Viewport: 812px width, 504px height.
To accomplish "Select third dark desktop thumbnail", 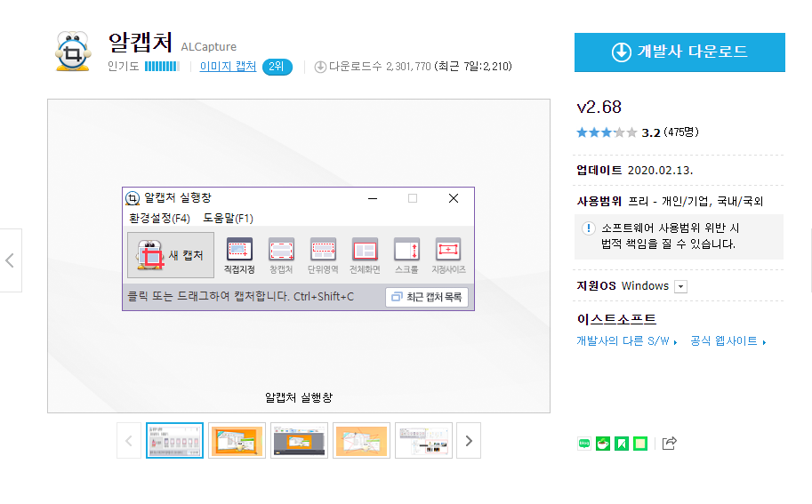I will 299,441.
